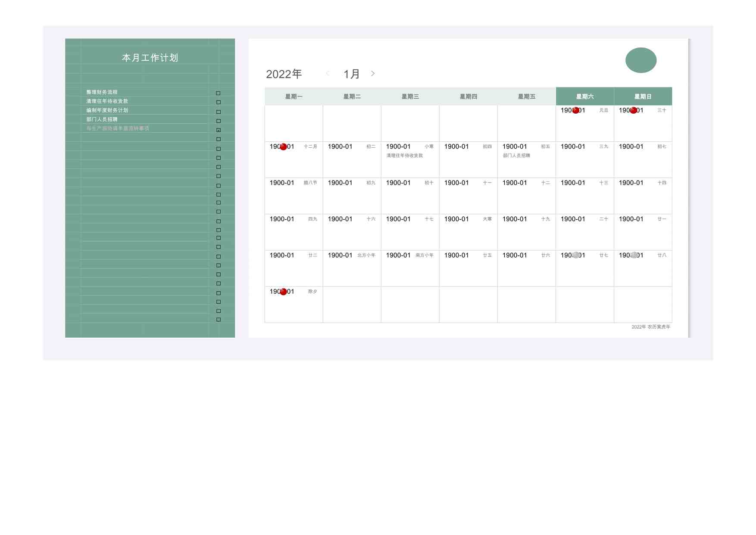This screenshot has width=756, height=535.
Task: Uncheck the completed 与生产部协调 task box
Action: [219, 130]
